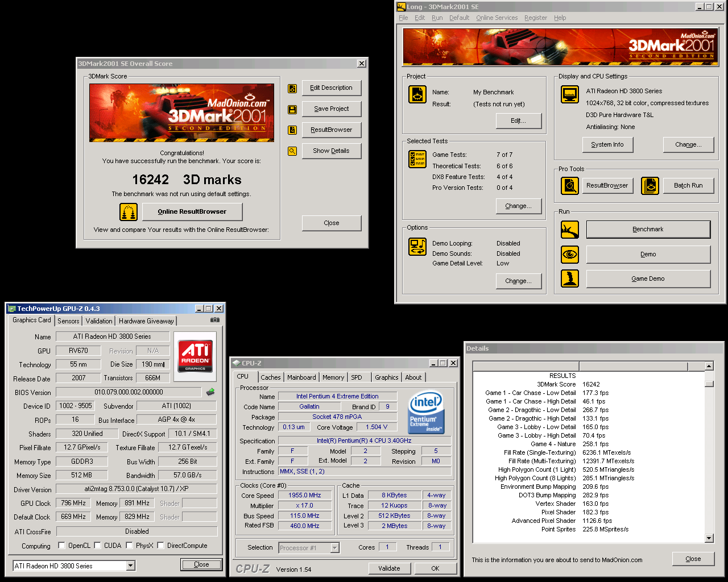
Task: Click Change button under Selected Tests
Action: click(519, 206)
